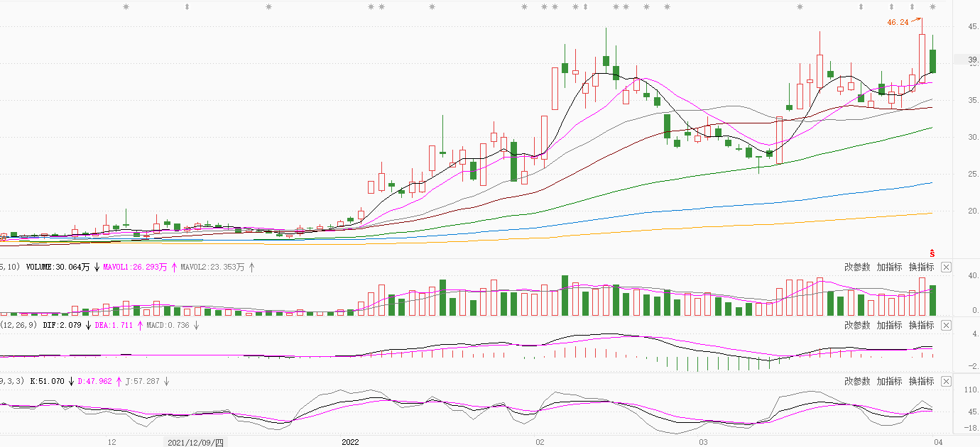Image resolution: width=980 pixels, height=447 pixels.
Task: Click the MAVOL1:26.293万 value
Action: [135, 267]
